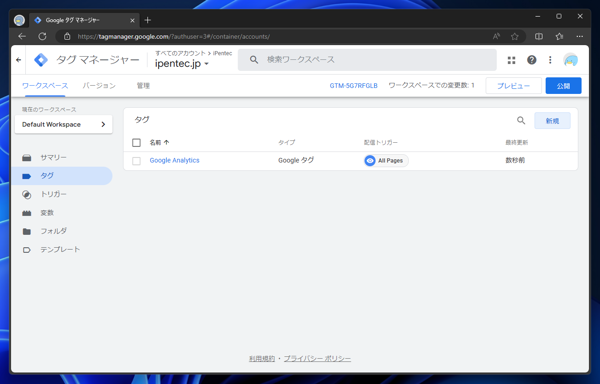The image size is (600, 384).
Task: Click the プレビュー button
Action: coord(513,86)
